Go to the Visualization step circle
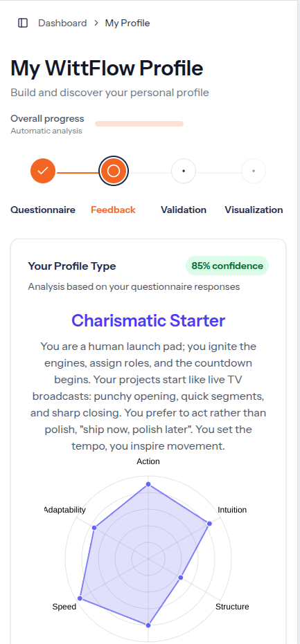The width and height of the screenshot is (300, 644). pos(254,170)
